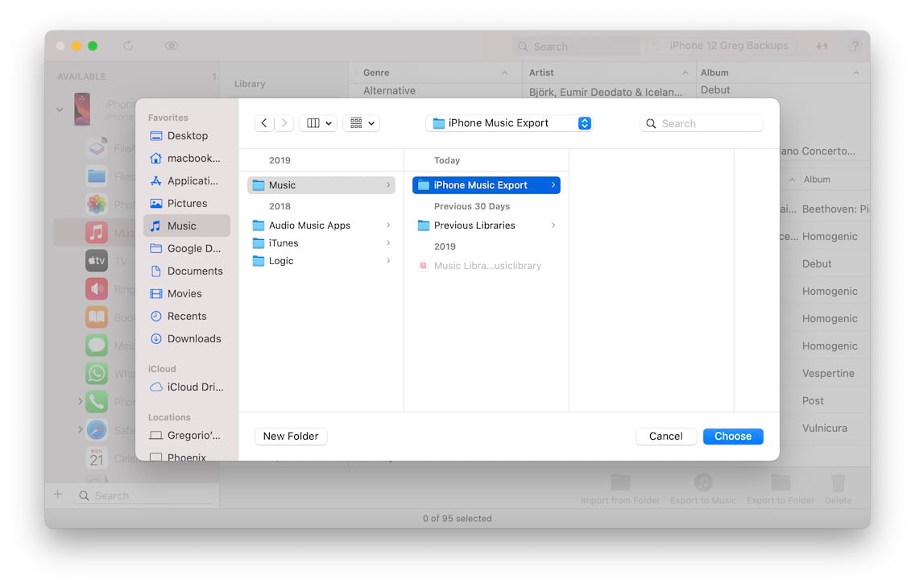Select Gregorio's computer under Locations
This screenshot has width=915, height=588.
187,435
